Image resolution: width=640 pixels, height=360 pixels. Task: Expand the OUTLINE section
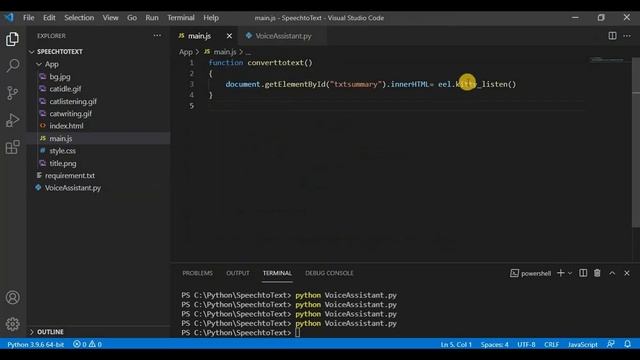pos(50,332)
